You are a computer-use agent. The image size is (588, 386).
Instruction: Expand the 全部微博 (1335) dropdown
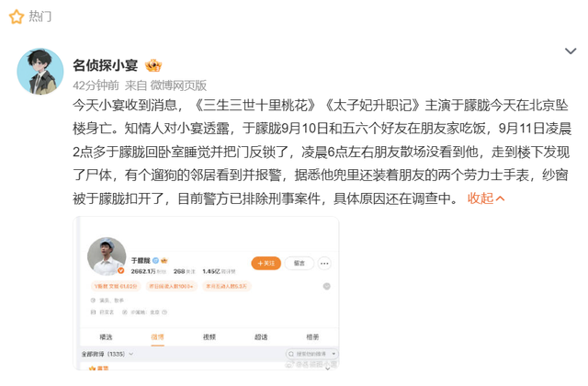tap(107, 354)
